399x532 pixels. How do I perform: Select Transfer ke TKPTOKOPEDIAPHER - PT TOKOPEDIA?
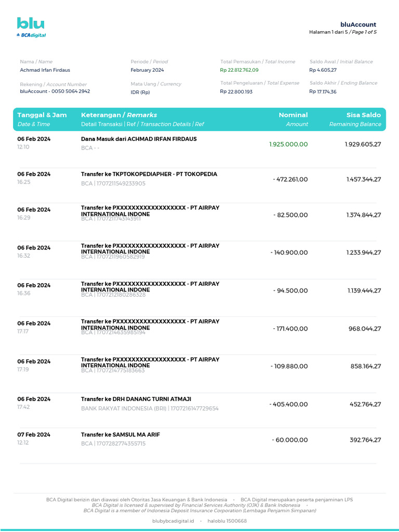(149, 174)
